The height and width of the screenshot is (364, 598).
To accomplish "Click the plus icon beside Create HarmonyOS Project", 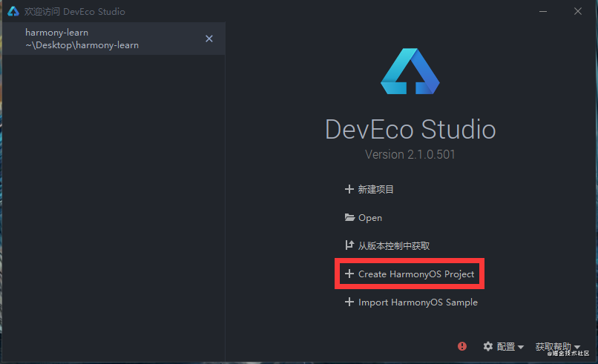I will click(349, 274).
